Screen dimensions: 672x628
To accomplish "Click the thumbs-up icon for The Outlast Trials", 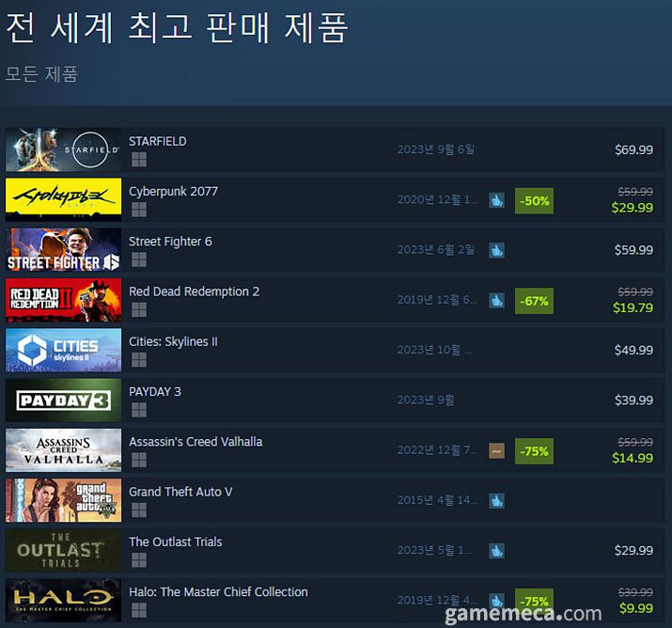I will (496, 551).
